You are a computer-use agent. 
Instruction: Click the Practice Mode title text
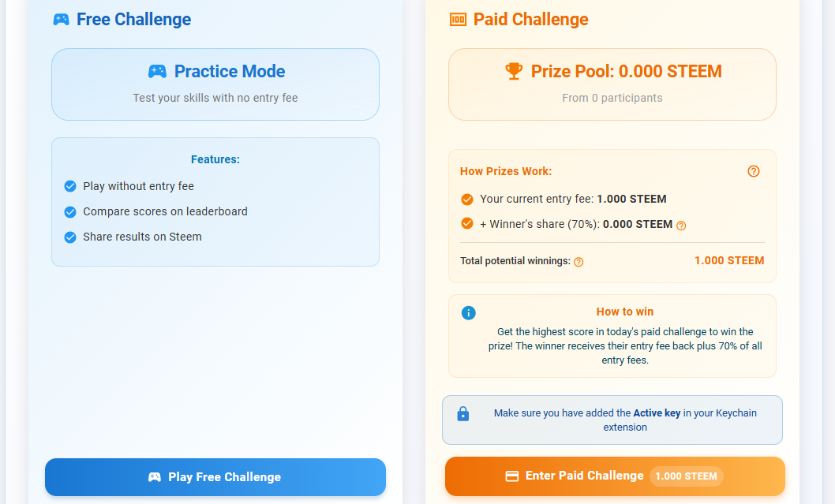click(230, 72)
